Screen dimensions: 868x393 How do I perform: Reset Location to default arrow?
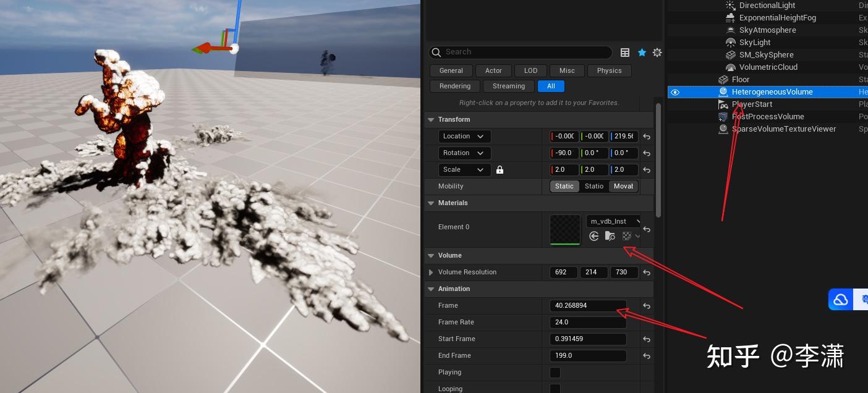tap(647, 137)
